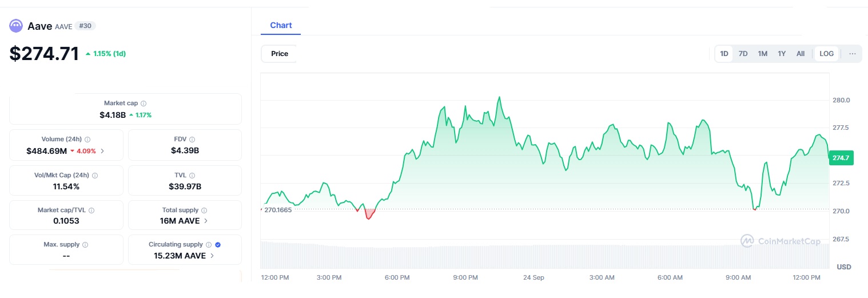Select the 1D time range
This screenshot has height=298, width=868.
coord(724,54)
